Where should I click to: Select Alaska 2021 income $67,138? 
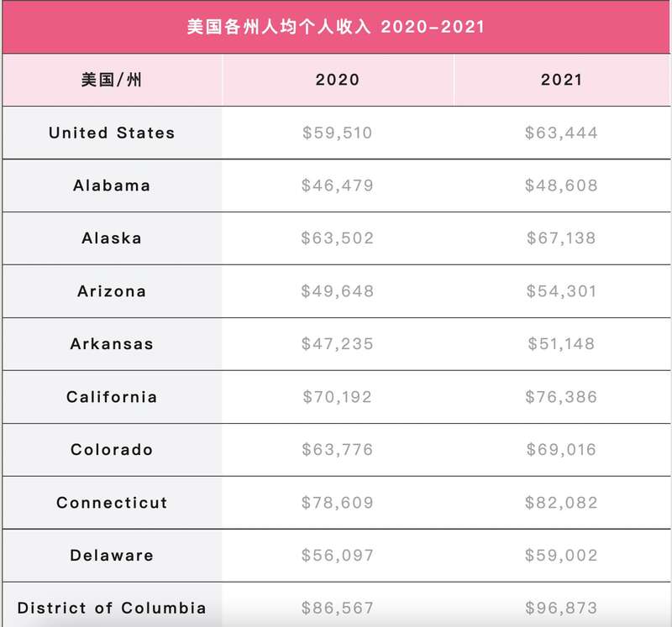[561, 238]
